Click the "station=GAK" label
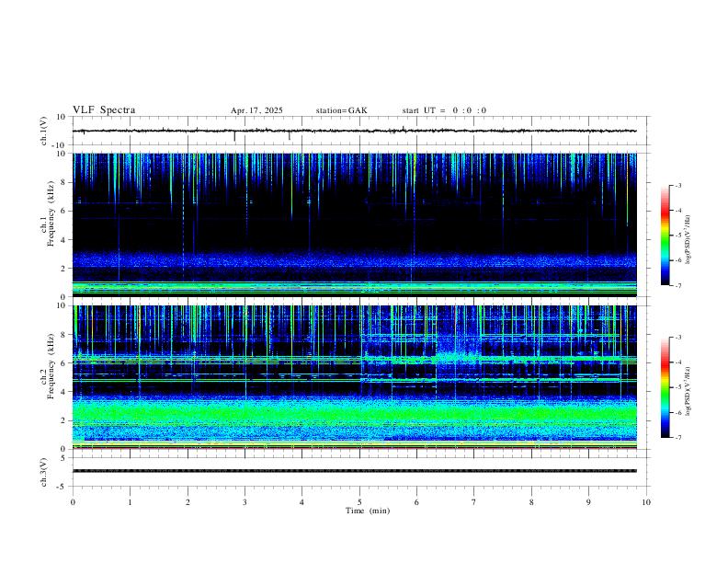This screenshot has width=728, height=563. [341, 110]
